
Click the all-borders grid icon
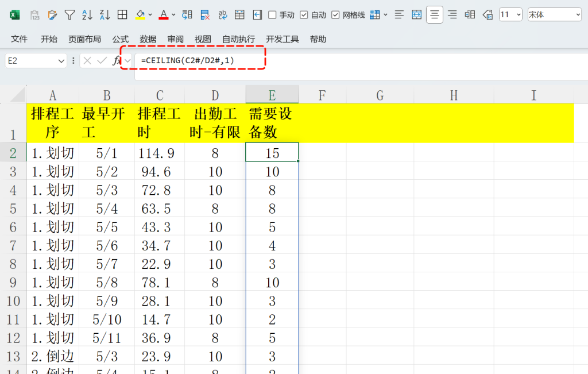click(x=122, y=14)
